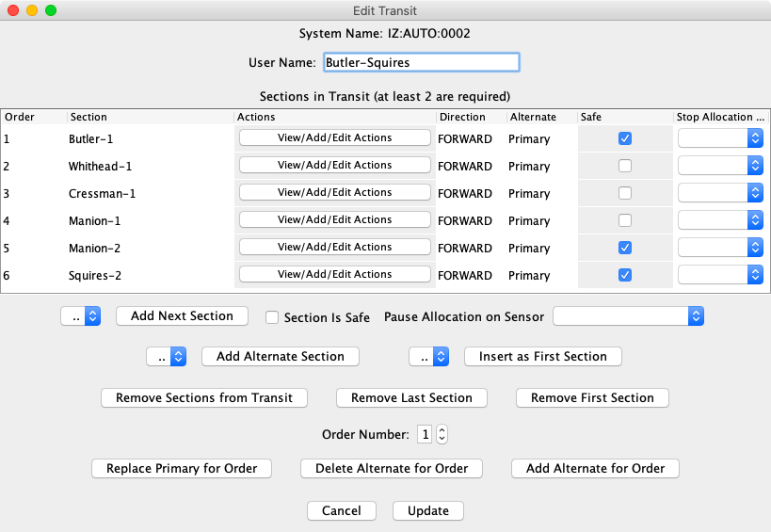Click View/Add/Edit Actions for Cressman-1

click(334, 192)
